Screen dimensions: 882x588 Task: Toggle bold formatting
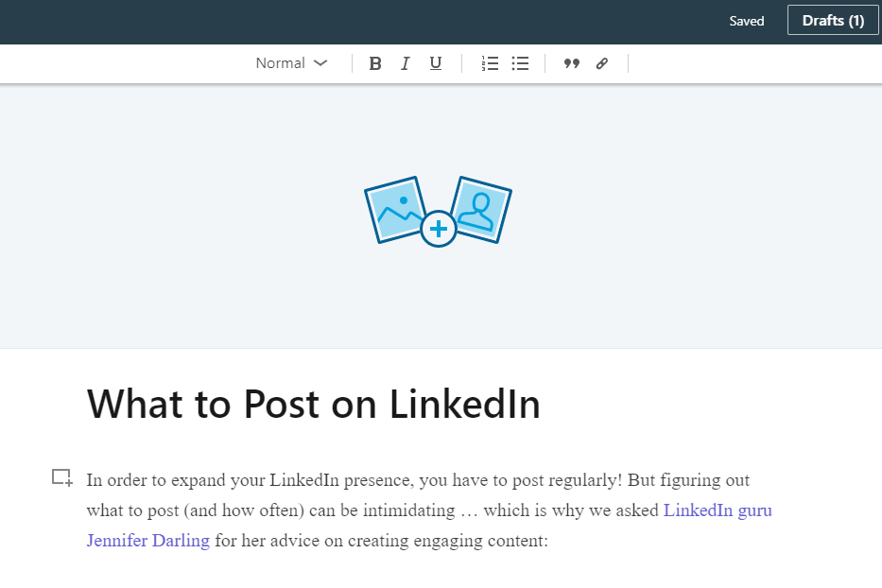click(x=375, y=63)
